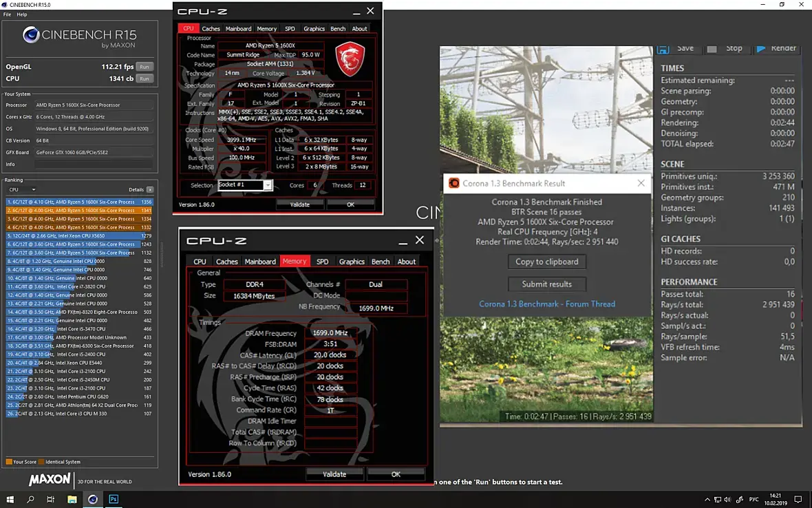Select ranking row Intel Pentium CPU G620
Screen dimensions: 812x508
79,396
